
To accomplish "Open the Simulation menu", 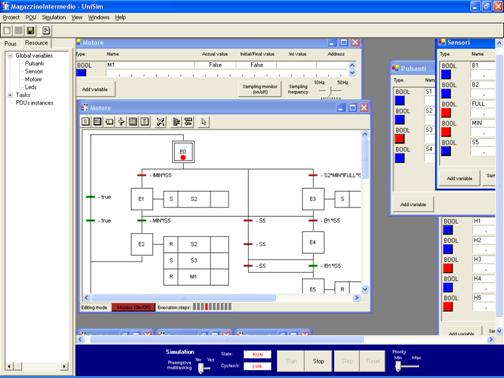I will pyautogui.click(x=54, y=17).
